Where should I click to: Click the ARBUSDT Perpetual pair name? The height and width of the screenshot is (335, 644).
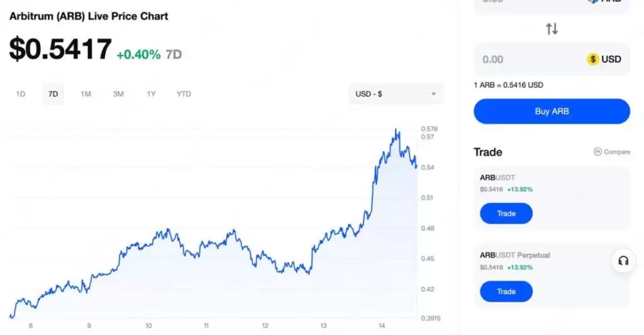[x=514, y=255]
